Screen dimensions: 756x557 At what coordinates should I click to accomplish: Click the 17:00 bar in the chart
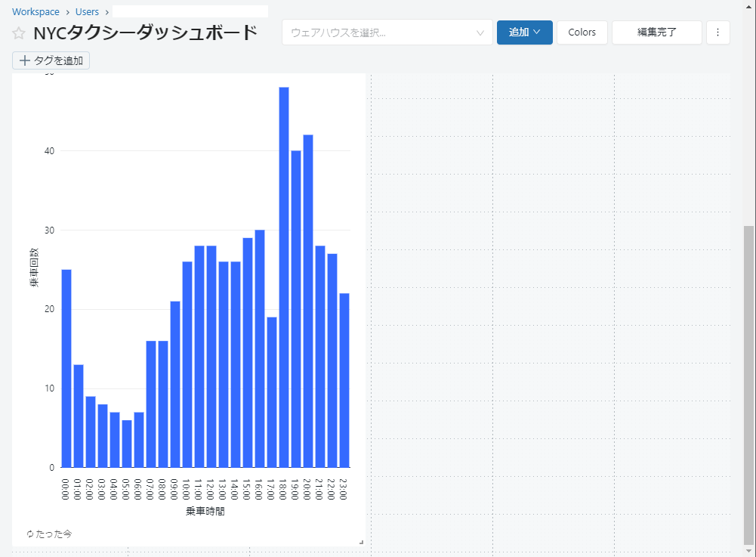pyautogui.click(x=272, y=391)
